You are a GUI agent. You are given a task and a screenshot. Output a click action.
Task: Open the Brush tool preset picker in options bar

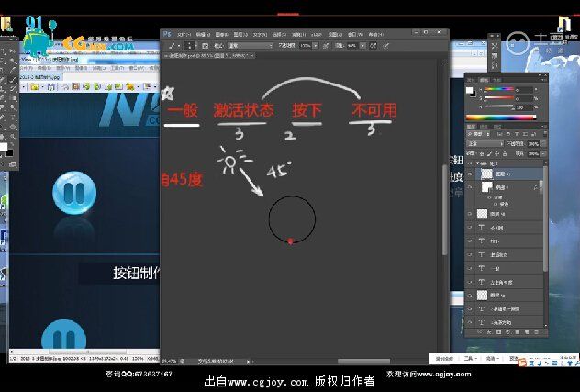pyautogui.click(x=173, y=46)
